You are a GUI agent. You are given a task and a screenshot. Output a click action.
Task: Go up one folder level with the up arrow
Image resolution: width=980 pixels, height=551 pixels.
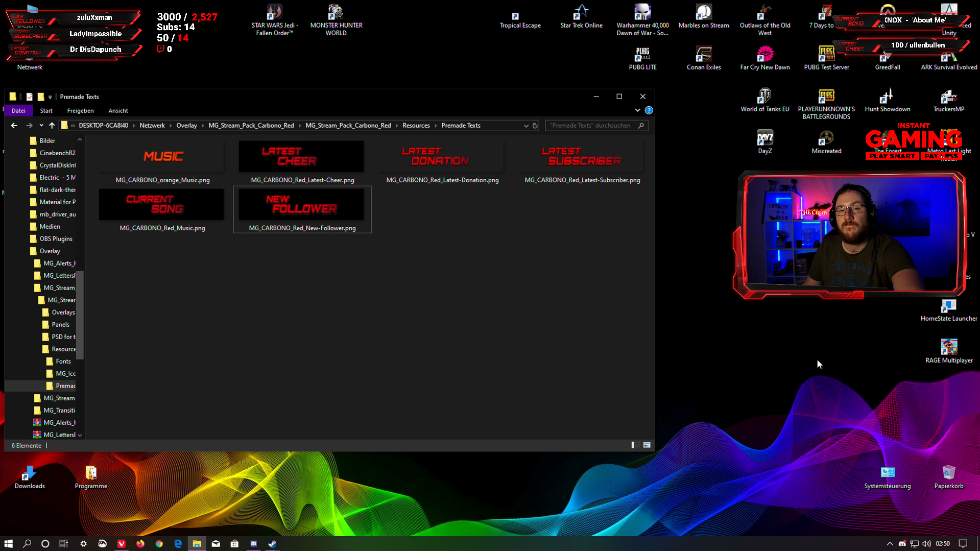(x=52, y=126)
